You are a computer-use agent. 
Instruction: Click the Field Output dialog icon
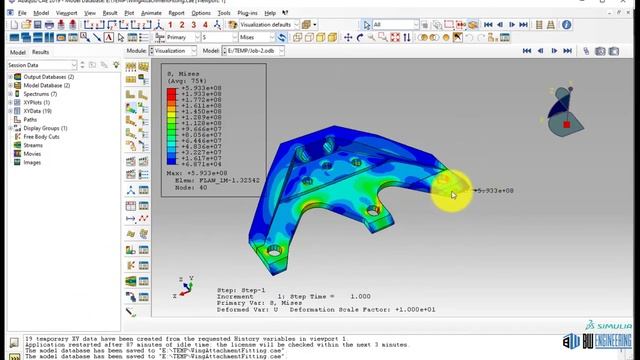pyautogui.click(x=160, y=38)
